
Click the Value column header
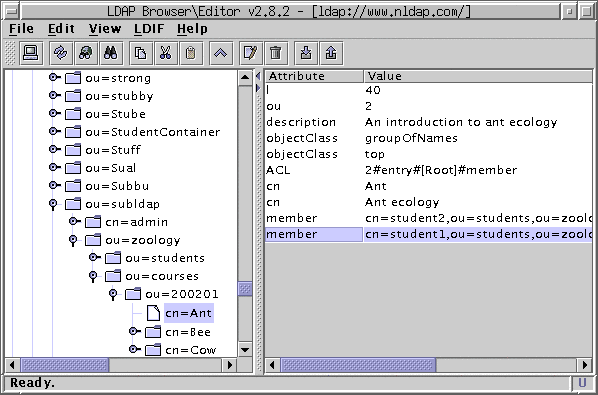478,76
